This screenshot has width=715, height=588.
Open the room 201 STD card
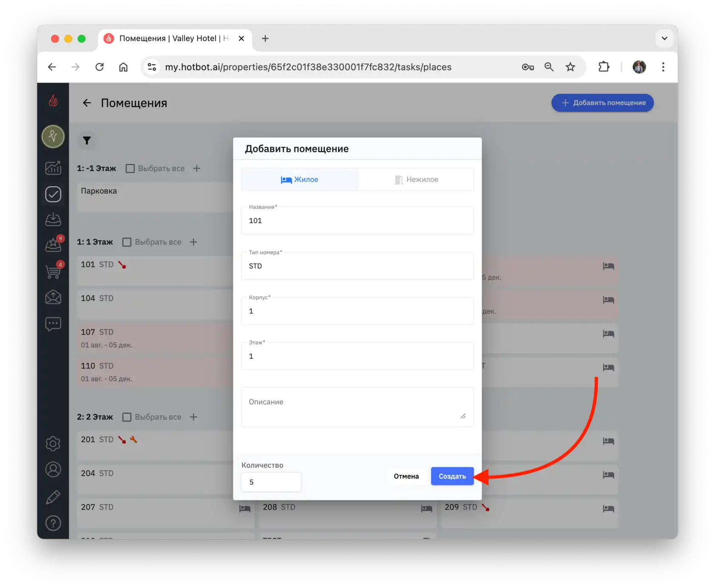155,445
